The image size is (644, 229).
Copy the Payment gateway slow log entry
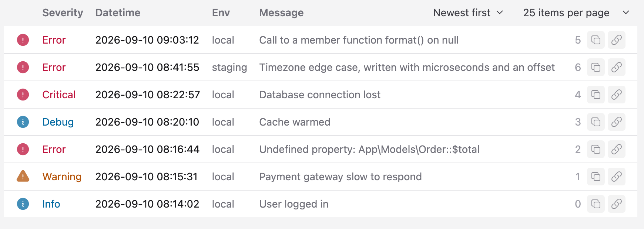[596, 177]
